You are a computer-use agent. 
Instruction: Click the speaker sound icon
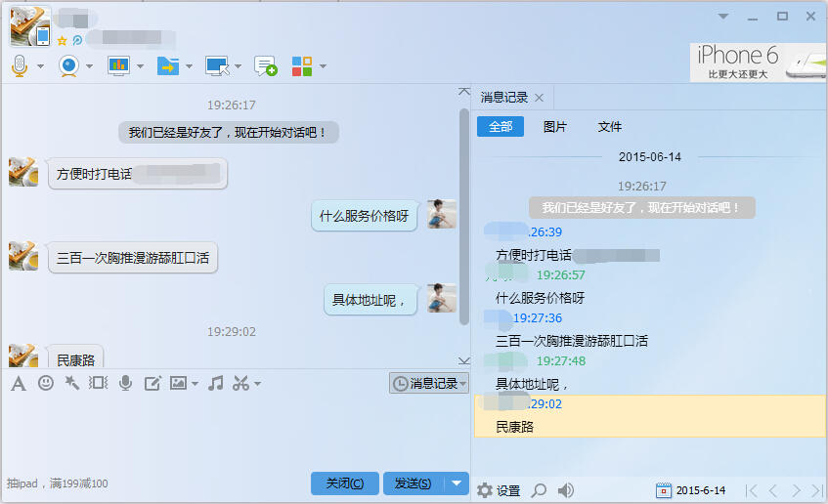[x=566, y=490]
